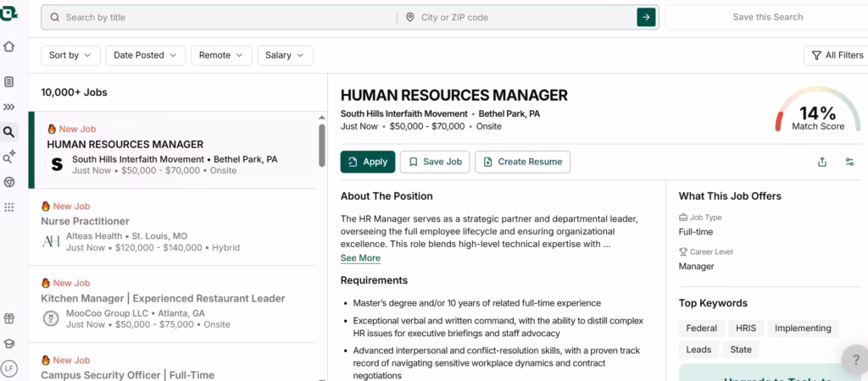The image size is (868, 381).
Task: Click the share job icon
Action: 822,162
